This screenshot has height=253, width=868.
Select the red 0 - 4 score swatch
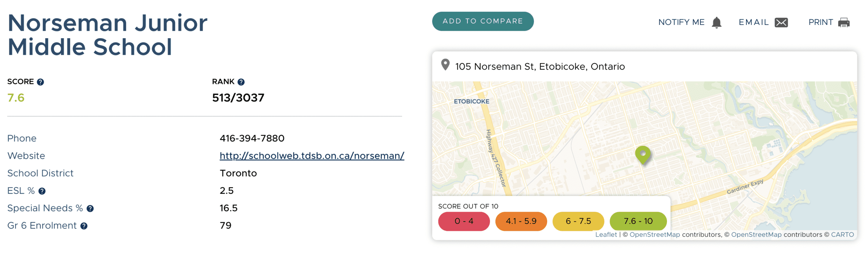pyautogui.click(x=464, y=221)
